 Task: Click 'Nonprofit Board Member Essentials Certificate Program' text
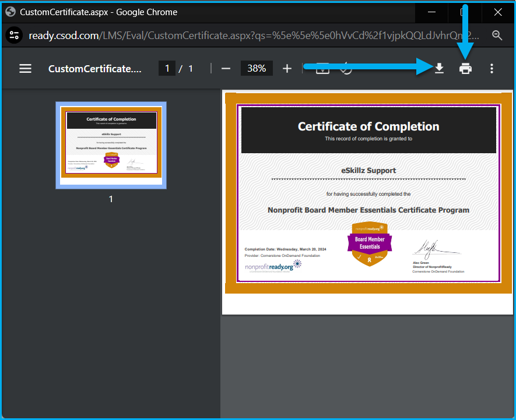tap(368, 210)
